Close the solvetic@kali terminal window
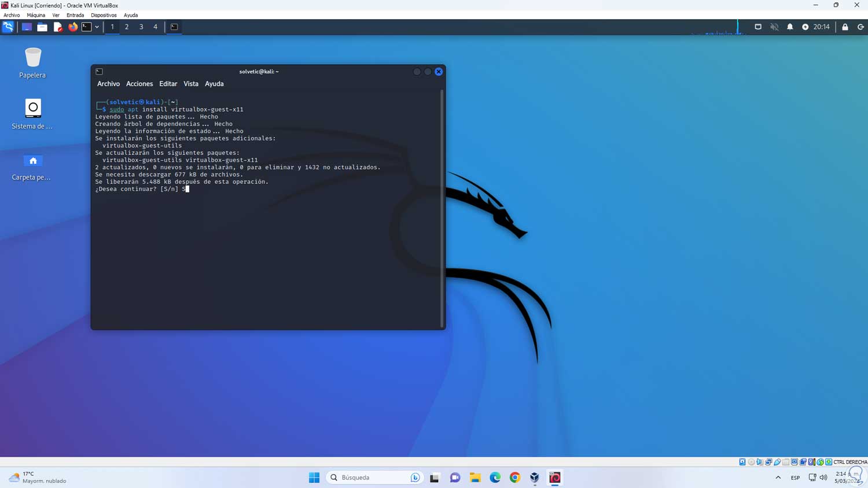This screenshot has height=488, width=868. click(439, 72)
